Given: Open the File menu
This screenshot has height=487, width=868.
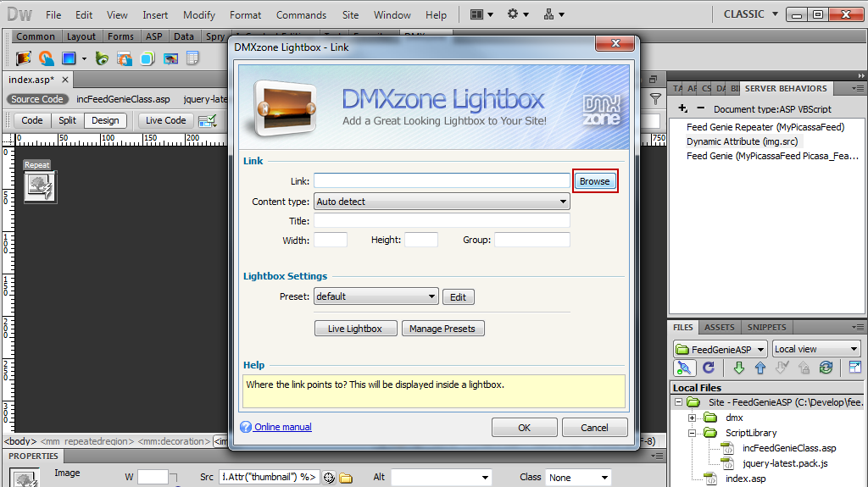Looking at the screenshot, I should click(53, 15).
